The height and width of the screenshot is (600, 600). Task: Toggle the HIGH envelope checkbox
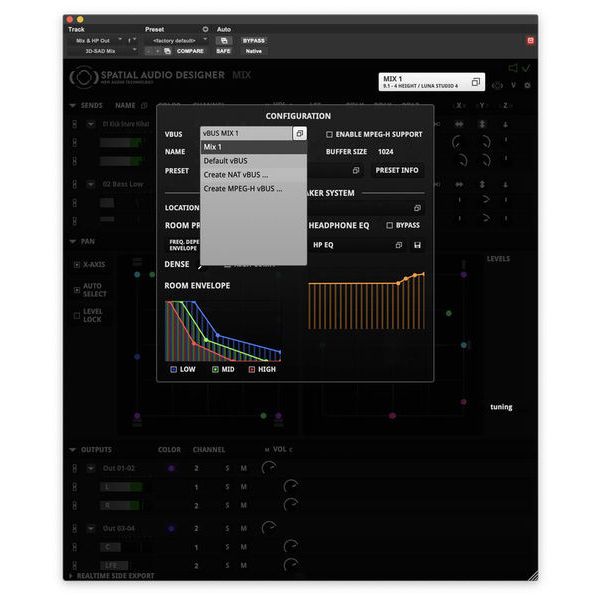click(x=252, y=369)
